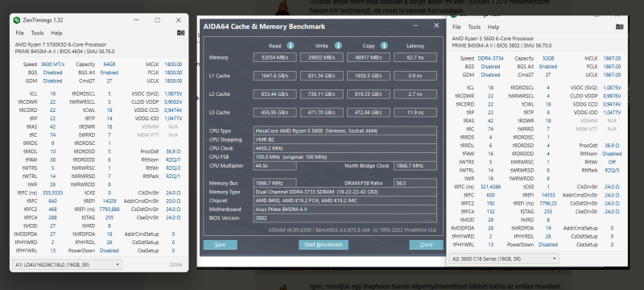The image size is (644, 290).
Task: Click the screenshot camera icon in left ZenTimings
Action: [180, 33]
